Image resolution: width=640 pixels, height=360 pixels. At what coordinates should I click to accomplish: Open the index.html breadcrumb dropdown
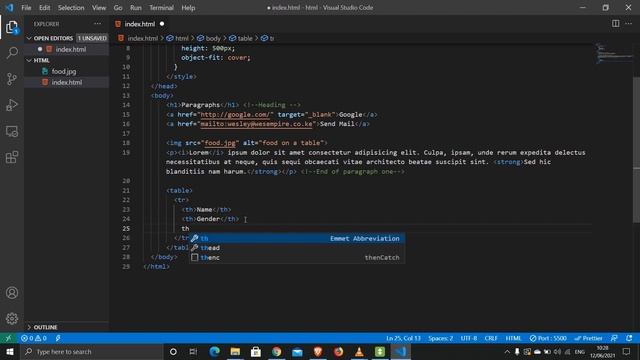tap(138, 38)
